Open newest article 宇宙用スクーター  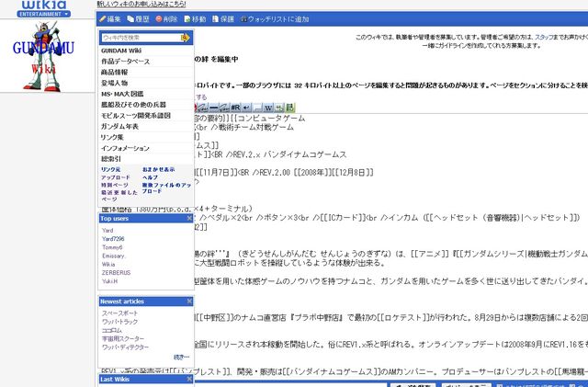pos(122,338)
